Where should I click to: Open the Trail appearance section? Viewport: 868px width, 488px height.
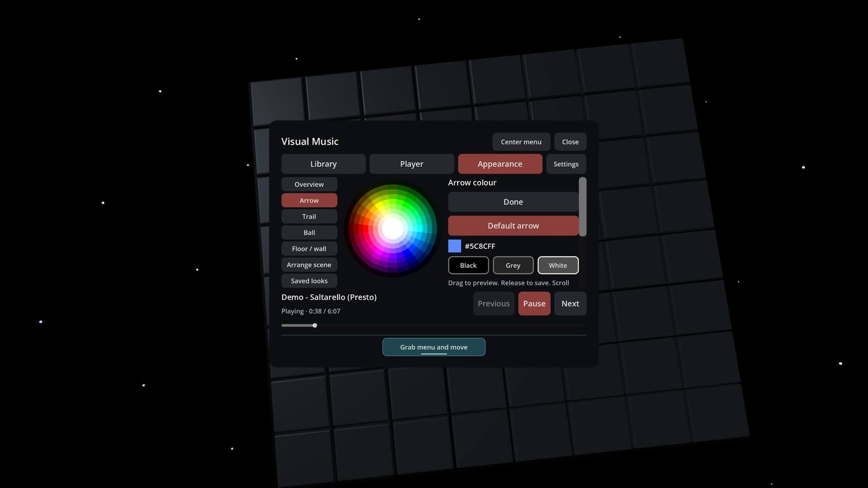[309, 216]
